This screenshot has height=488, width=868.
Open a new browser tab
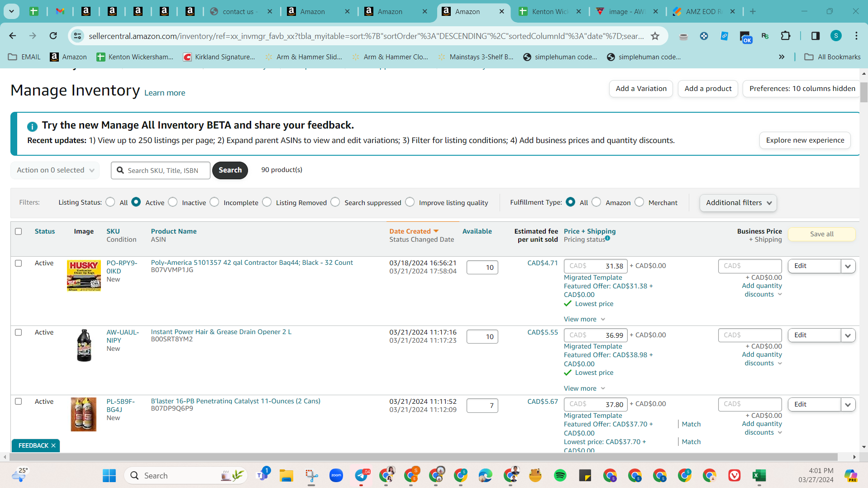753,11
